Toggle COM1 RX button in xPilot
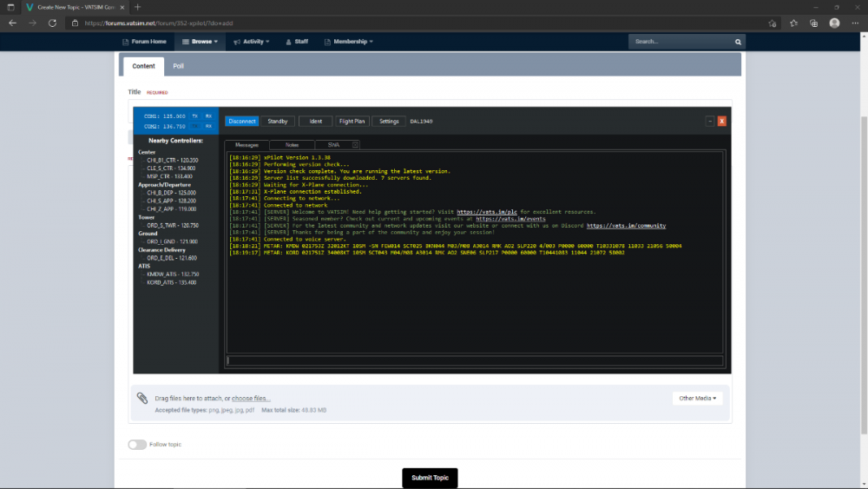868x489 pixels. tap(208, 116)
